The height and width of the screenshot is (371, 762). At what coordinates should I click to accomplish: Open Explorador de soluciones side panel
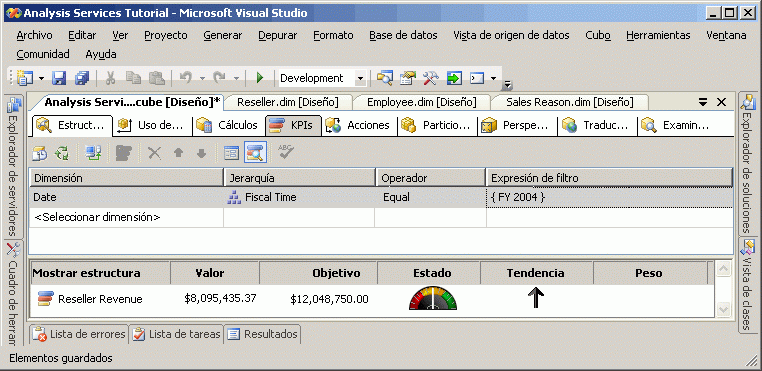tap(747, 163)
